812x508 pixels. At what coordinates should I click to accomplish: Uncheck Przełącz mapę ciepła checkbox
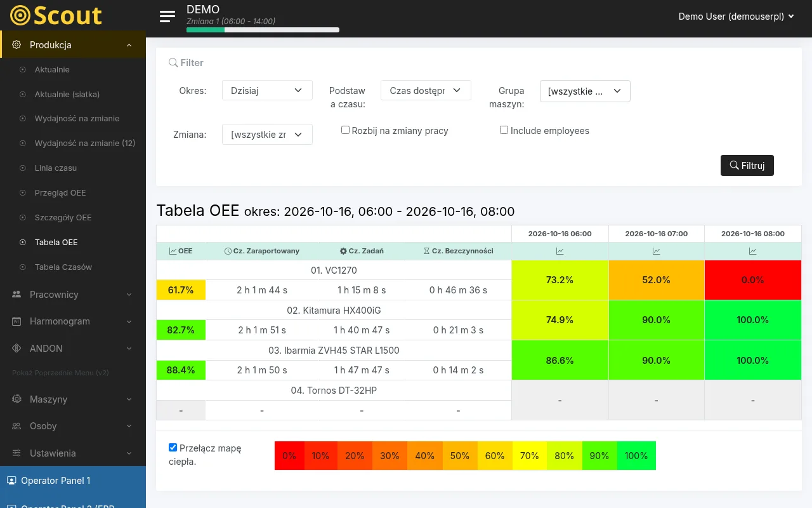(x=173, y=448)
